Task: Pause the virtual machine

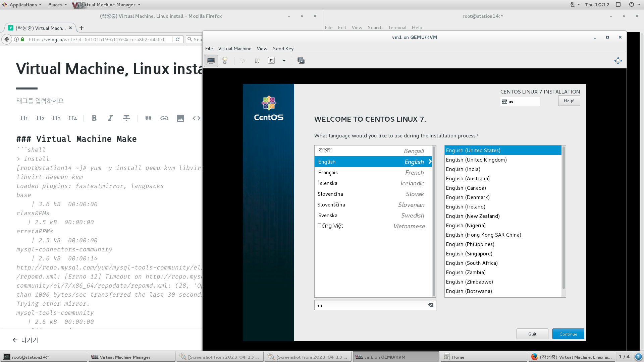Action: click(257, 61)
